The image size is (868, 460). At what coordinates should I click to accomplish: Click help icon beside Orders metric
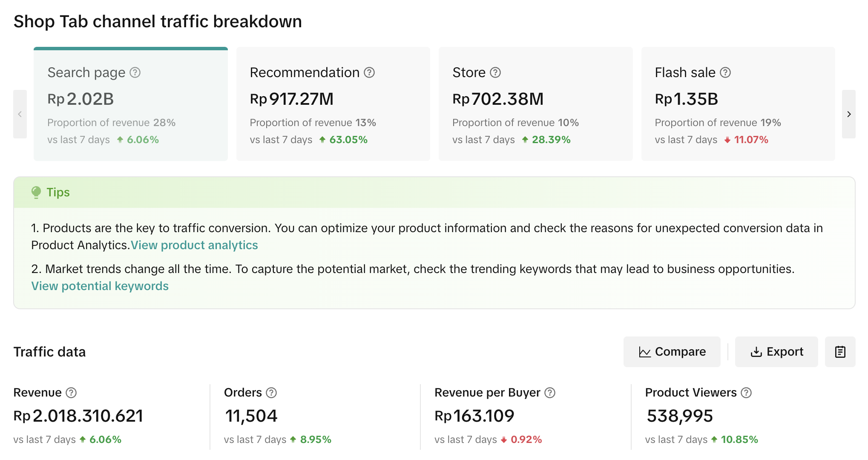[x=271, y=393]
